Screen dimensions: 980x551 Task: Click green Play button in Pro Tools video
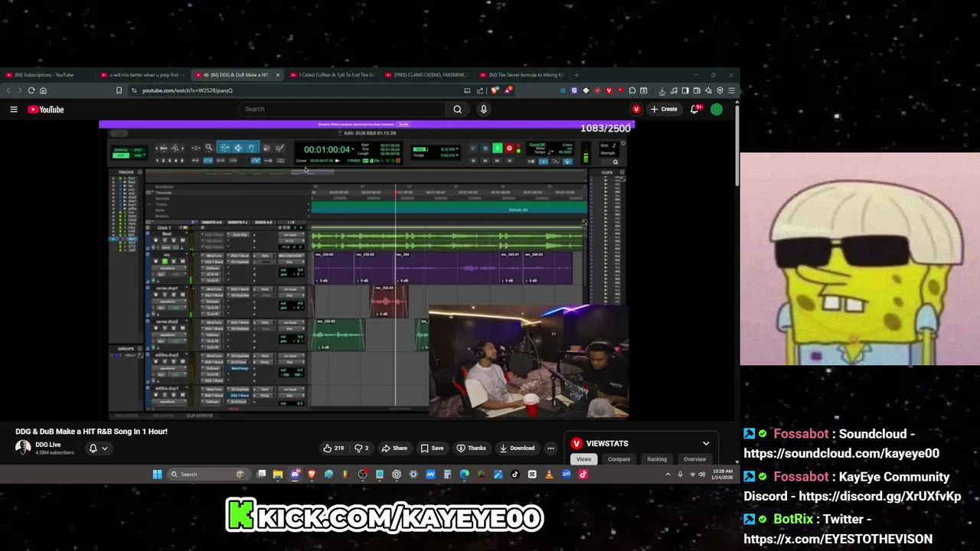point(498,148)
